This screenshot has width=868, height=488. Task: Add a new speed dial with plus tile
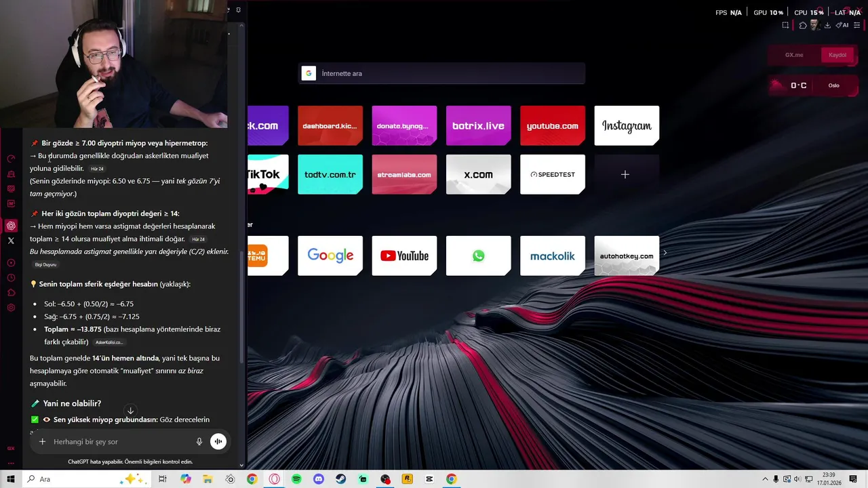pos(627,174)
